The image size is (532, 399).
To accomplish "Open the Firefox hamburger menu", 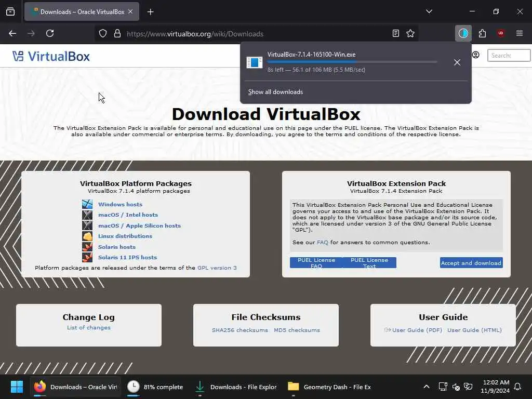I will point(520,33).
